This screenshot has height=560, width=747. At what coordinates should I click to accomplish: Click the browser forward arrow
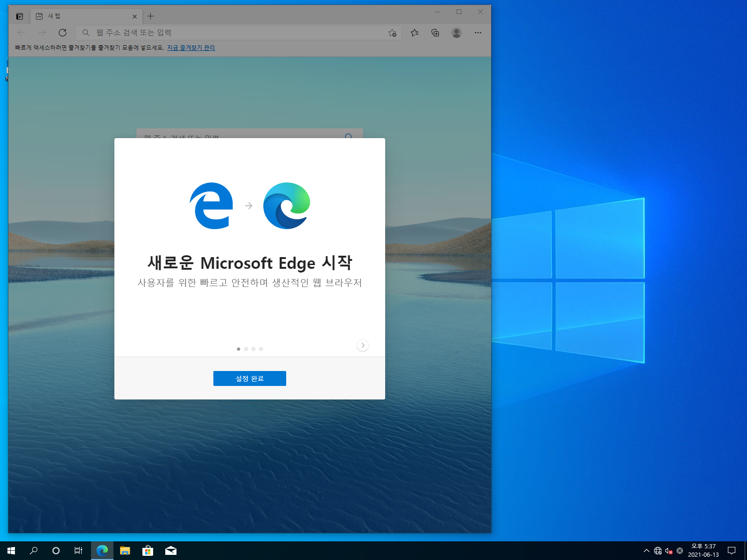click(x=42, y=33)
